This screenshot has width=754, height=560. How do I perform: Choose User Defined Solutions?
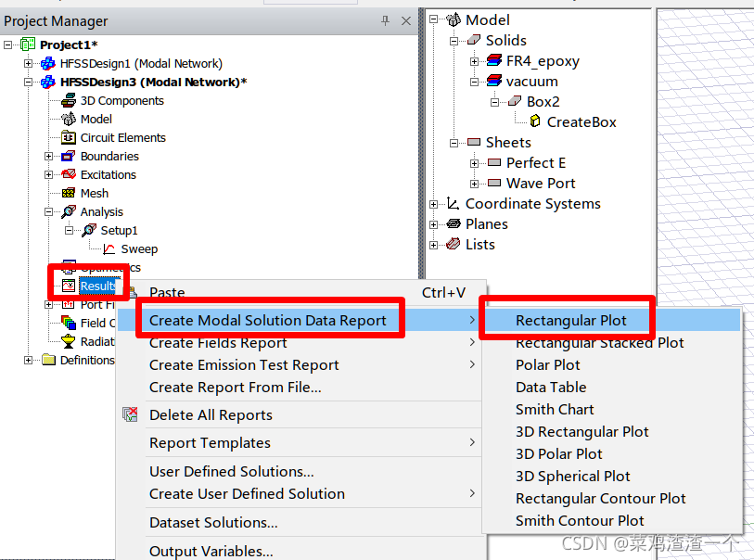pyautogui.click(x=300, y=472)
